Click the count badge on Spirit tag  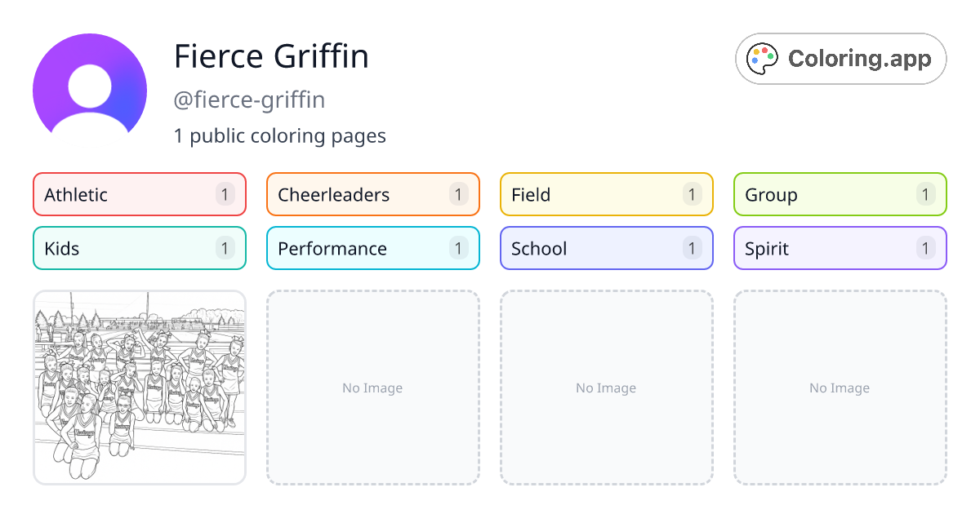(924, 248)
